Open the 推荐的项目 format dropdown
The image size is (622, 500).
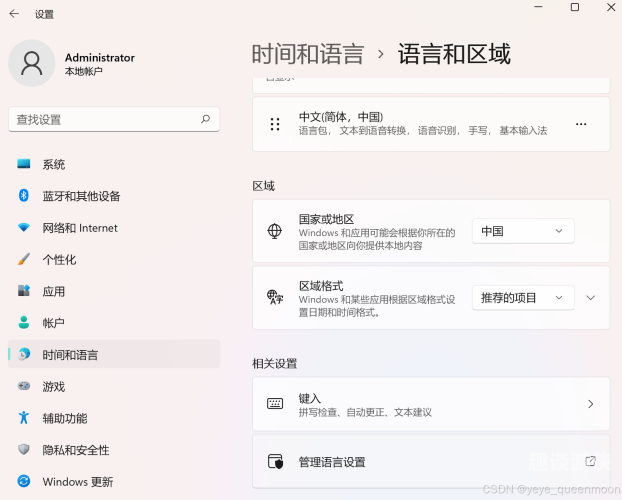coord(523,298)
